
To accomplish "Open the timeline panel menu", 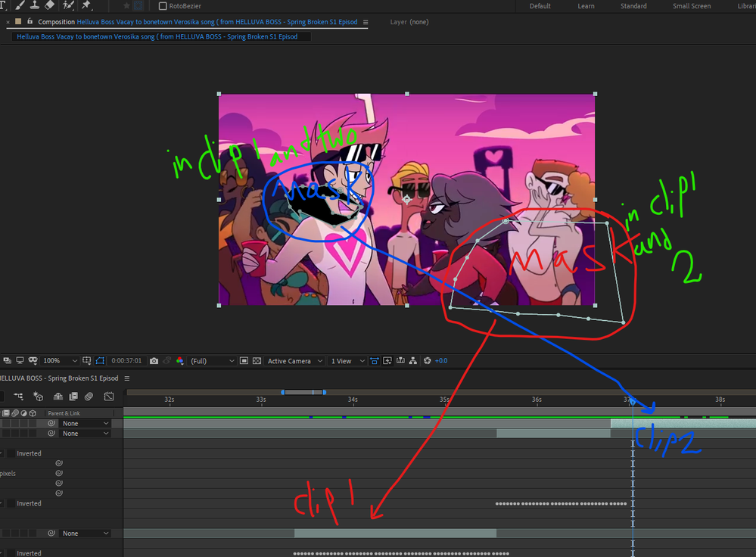I will (127, 378).
